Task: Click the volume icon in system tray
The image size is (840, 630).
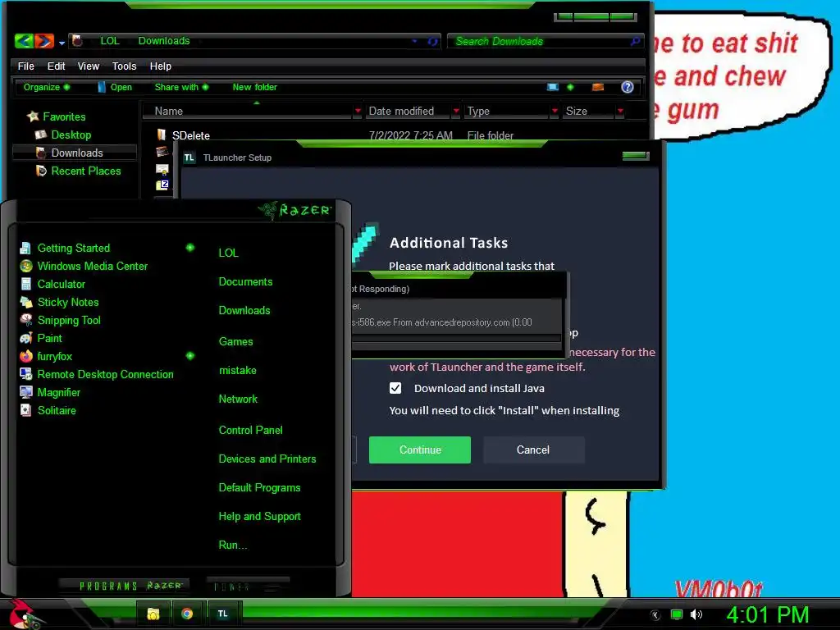Action: (x=696, y=614)
